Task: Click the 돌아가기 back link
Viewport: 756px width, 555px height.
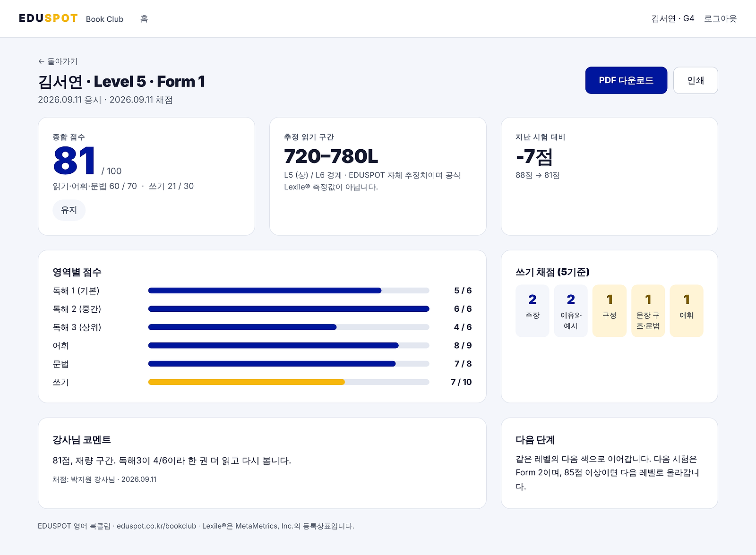Action: tap(58, 61)
